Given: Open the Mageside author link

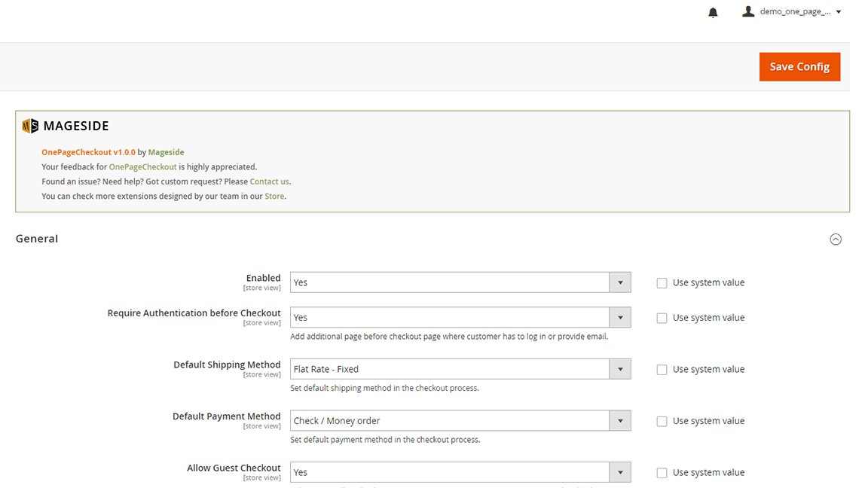Looking at the screenshot, I should click(x=166, y=152).
